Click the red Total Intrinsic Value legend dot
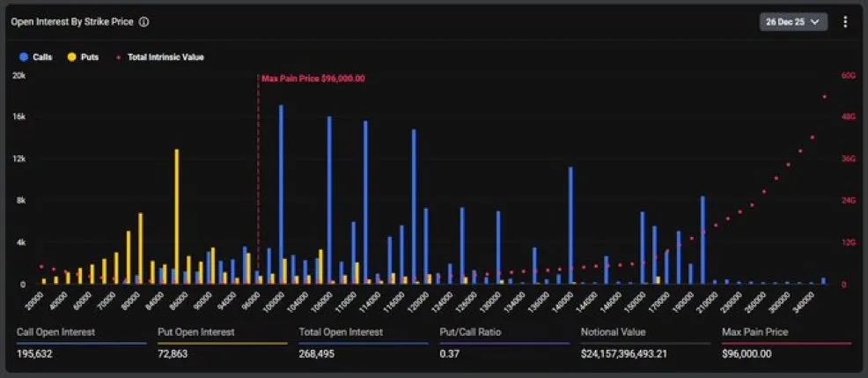Screen dimensions: 868x378 (120, 57)
